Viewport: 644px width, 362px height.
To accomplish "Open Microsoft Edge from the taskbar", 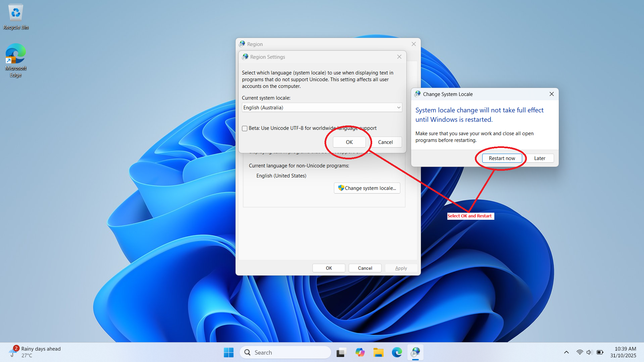I will tap(397, 352).
